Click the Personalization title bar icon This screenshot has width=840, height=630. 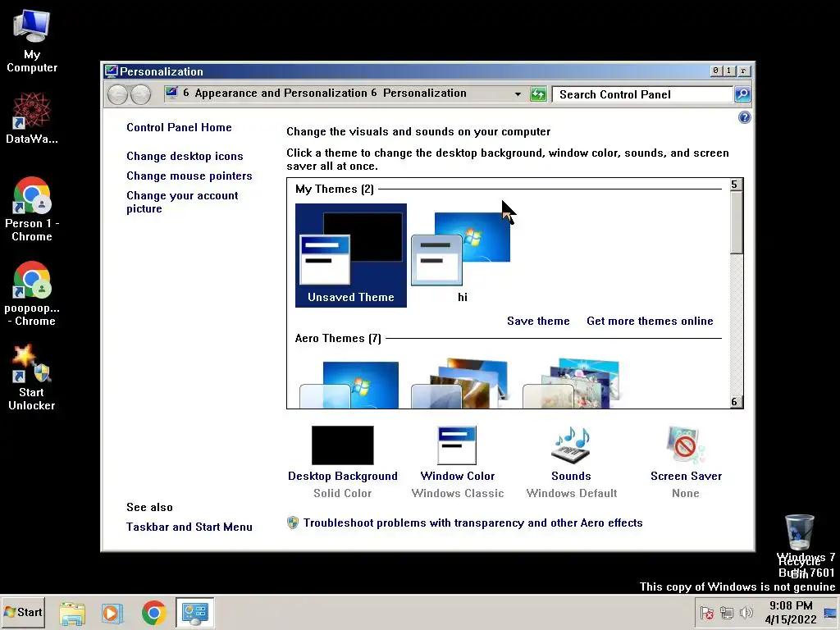(112, 71)
